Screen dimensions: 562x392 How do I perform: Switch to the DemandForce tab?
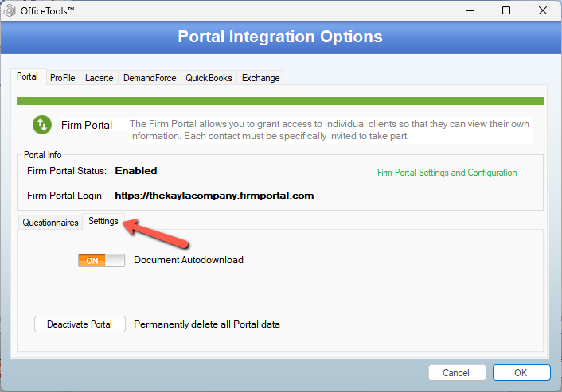point(150,78)
